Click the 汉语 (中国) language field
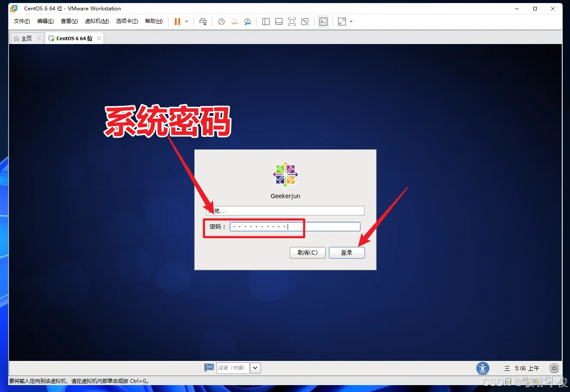Screen dimensions: 570x392 233,368
